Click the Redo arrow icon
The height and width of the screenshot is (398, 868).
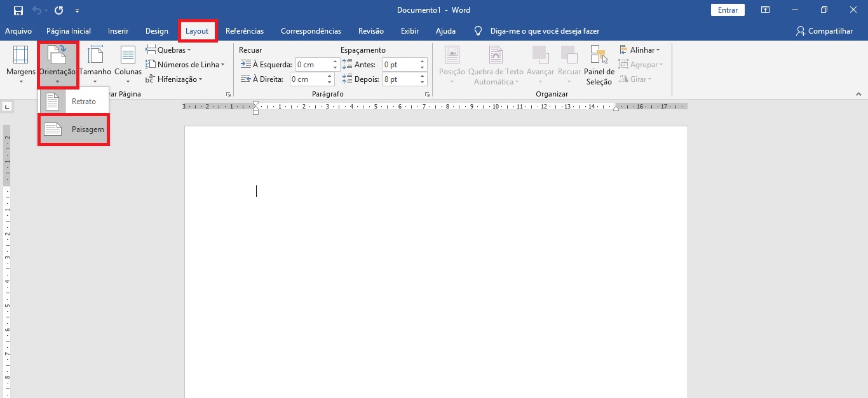tap(59, 10)
